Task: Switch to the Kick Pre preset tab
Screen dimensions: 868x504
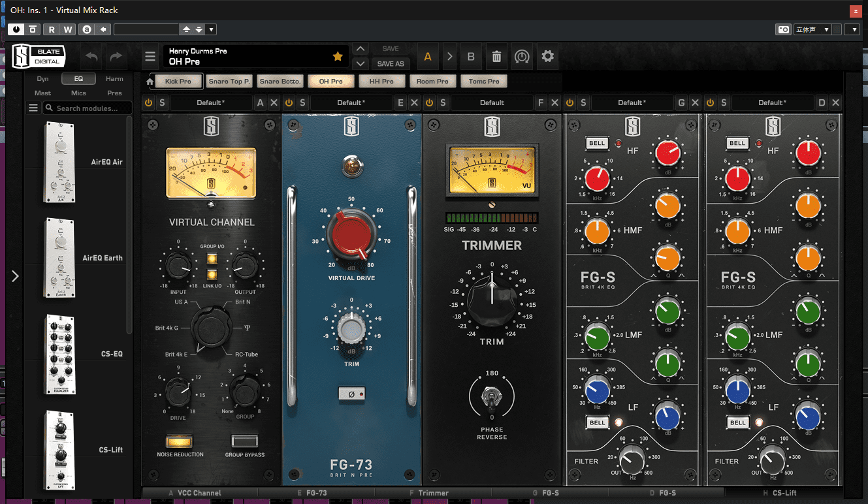Action: (x=178, y=82)
